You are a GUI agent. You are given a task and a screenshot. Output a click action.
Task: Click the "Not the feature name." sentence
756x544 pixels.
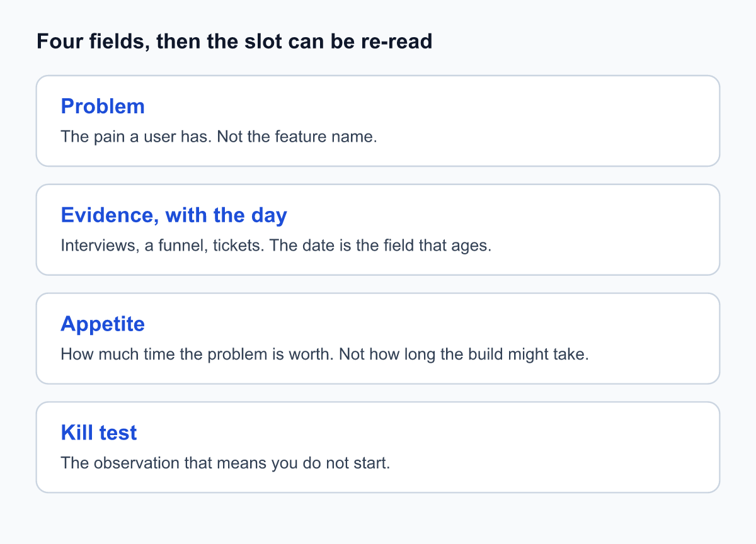point(297,137)
